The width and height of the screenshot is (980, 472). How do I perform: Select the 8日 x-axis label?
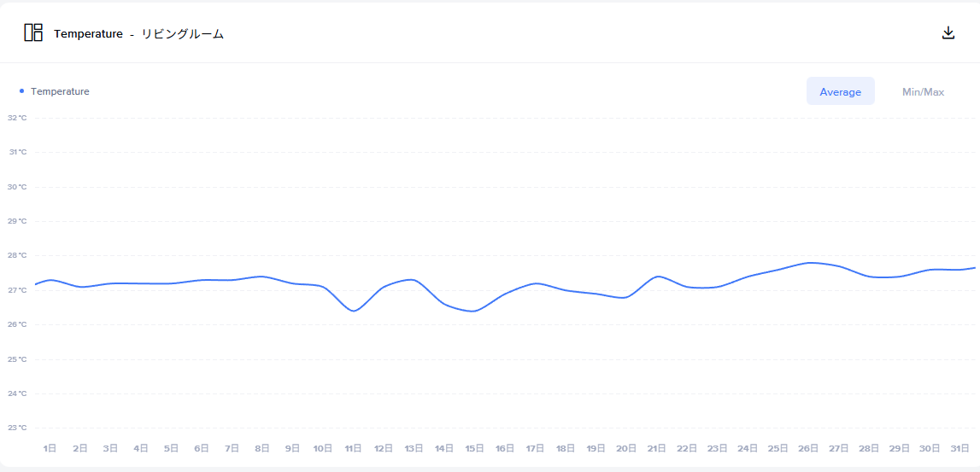coord(262,448)
